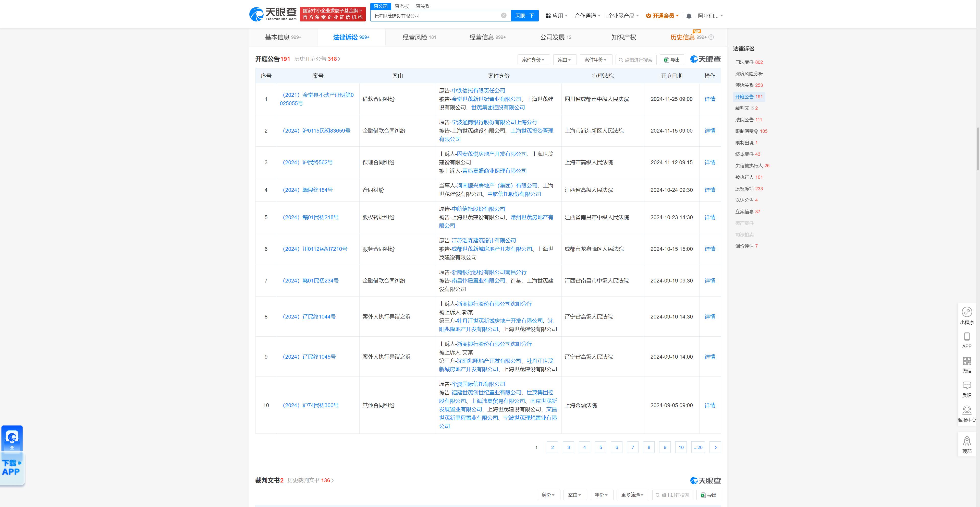Open plaintiff link 中铁信托有限责任公司
The width and height of the screenshot is (980, 507).
(478, 91)
